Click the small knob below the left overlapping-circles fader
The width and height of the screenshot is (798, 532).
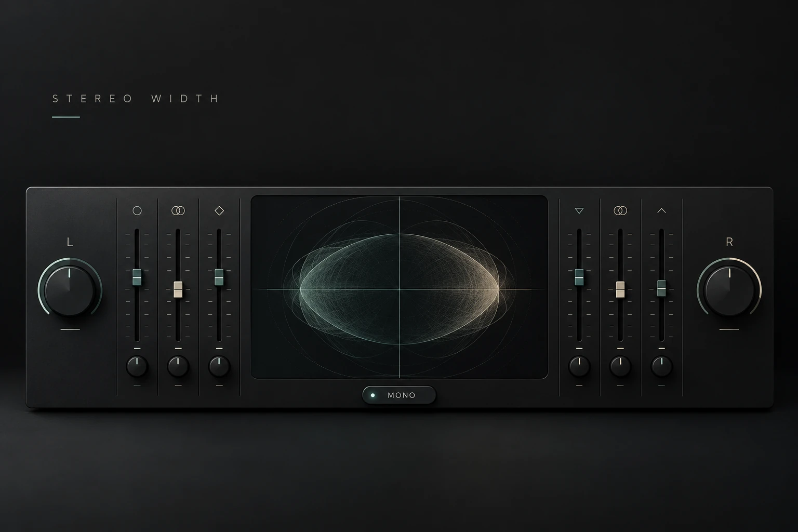[x=178, y=366]
